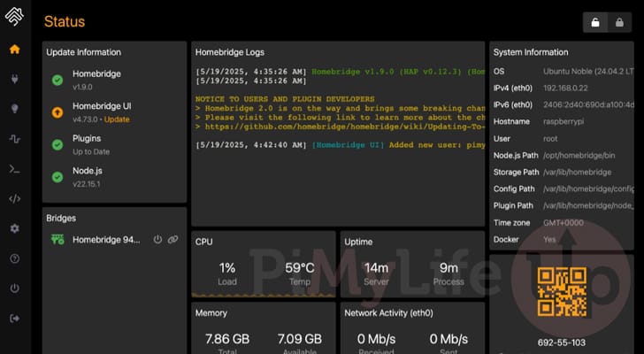Click the Time zone value GMT+0000
Viewport: 644px width, 354px height.
(563, 223)
